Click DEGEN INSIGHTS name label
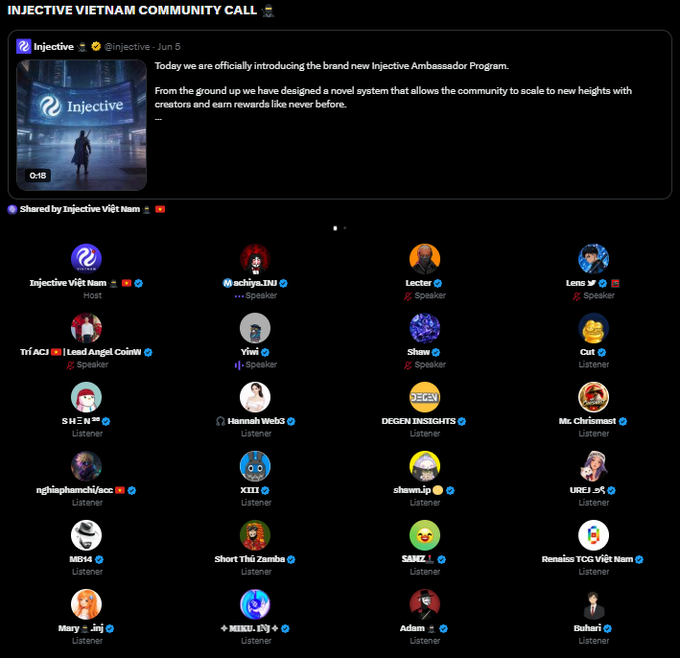Viewport: 680px width, 658px height. click(418, 421)
